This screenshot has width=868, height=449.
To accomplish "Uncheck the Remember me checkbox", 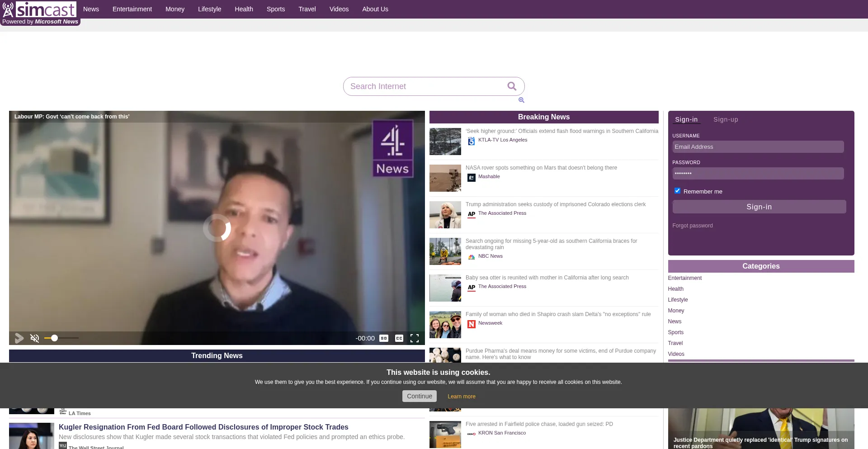I will [x=677, y=191].
